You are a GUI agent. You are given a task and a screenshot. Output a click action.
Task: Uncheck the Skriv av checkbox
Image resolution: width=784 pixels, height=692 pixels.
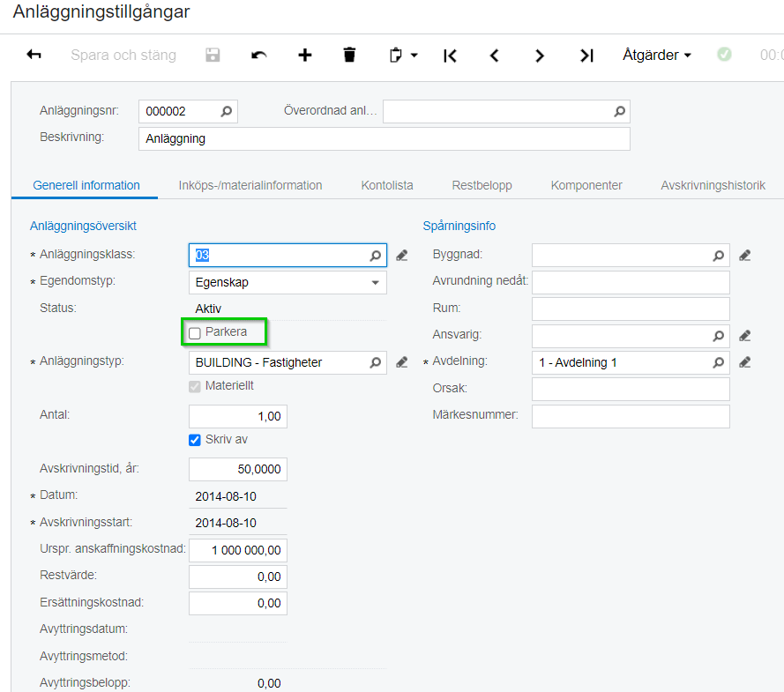pos(195,440)
